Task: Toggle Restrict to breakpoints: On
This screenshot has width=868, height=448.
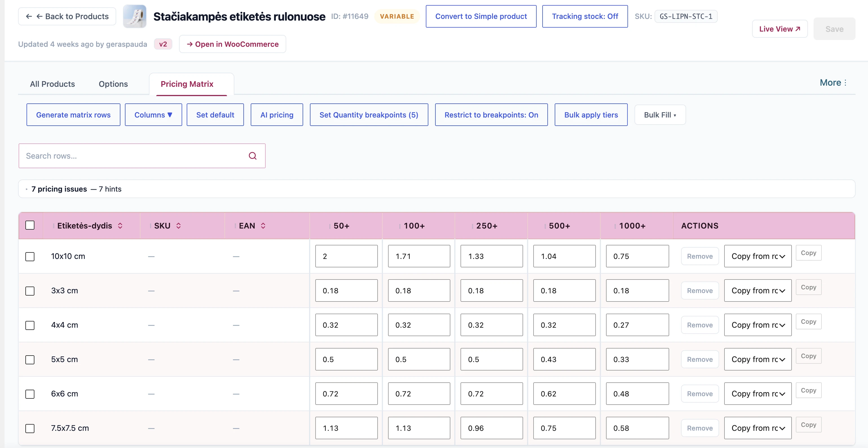Action: 491,115
